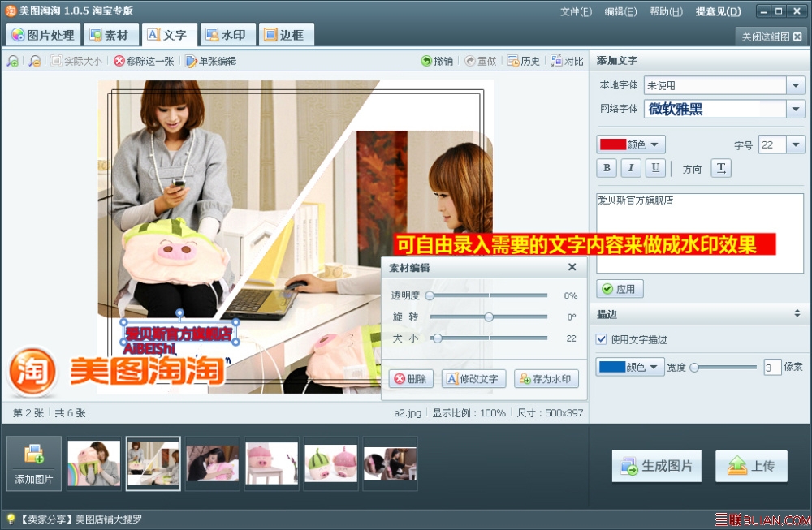The height and width of the screenshot is (530, 812).
Task: Click the 卖家分享 美图店铺大搜罗 status link
Action: 80,519
